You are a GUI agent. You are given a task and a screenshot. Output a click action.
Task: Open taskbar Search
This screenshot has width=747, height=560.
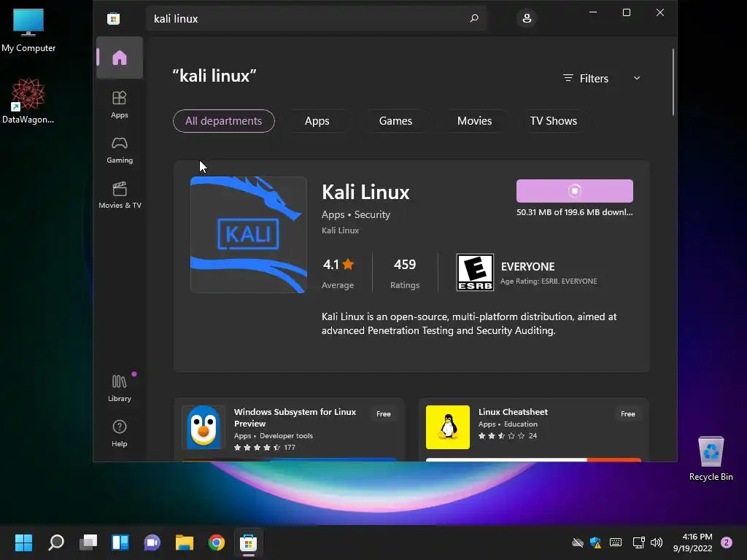pos(56,542)
